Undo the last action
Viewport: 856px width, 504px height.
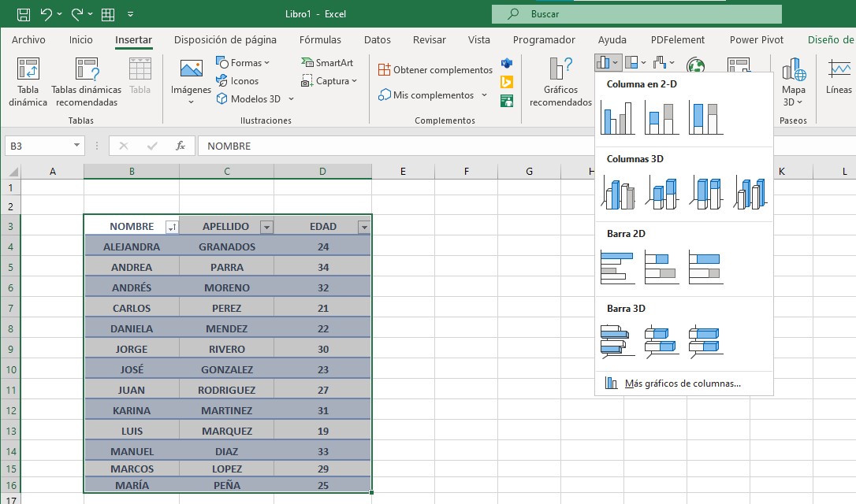[46, 13]
